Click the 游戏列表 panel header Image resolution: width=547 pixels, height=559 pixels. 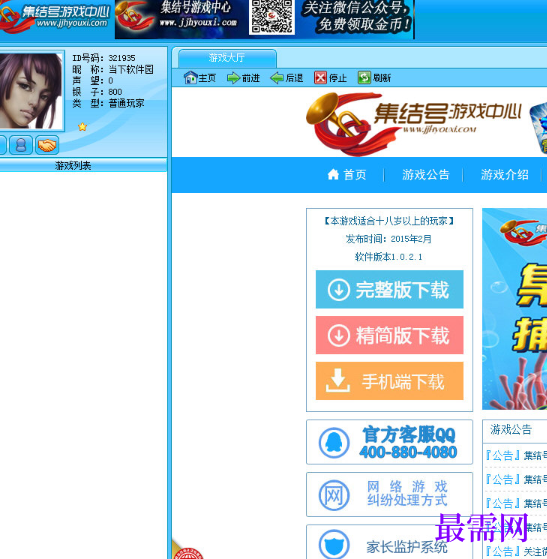[x=83, y=165]
